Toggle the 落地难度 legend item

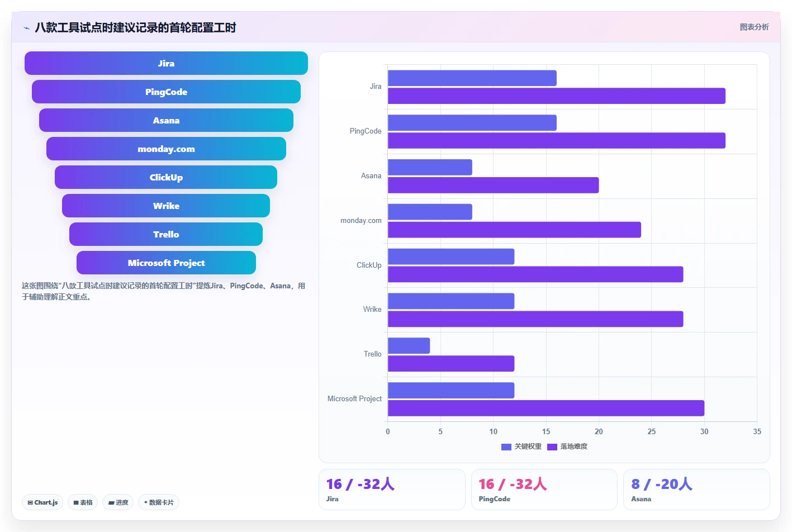point(567,446)
